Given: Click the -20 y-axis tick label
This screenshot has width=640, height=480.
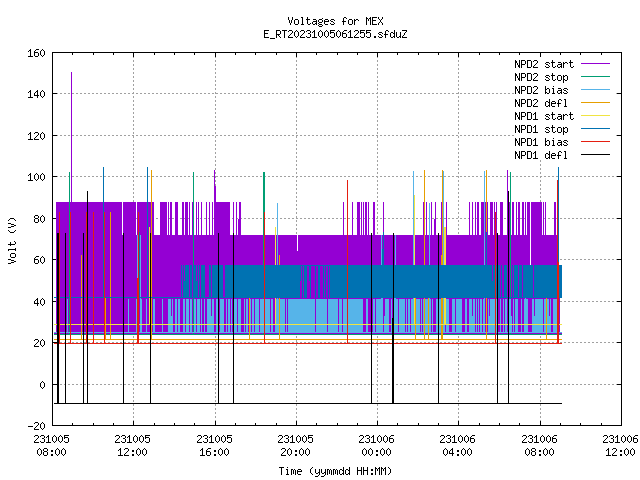Looking at the screenshot, I should pyautogui.click(x=36, y=426).
